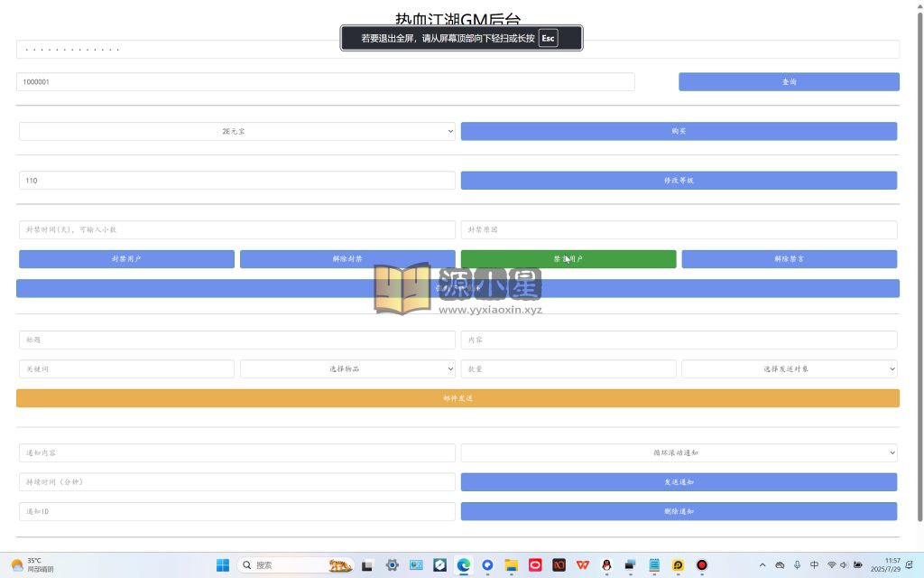The width and height of the screenshot is (924, 578).
Task: Open the 选择物品 item dropdown
Action: (x=347, y=369)
